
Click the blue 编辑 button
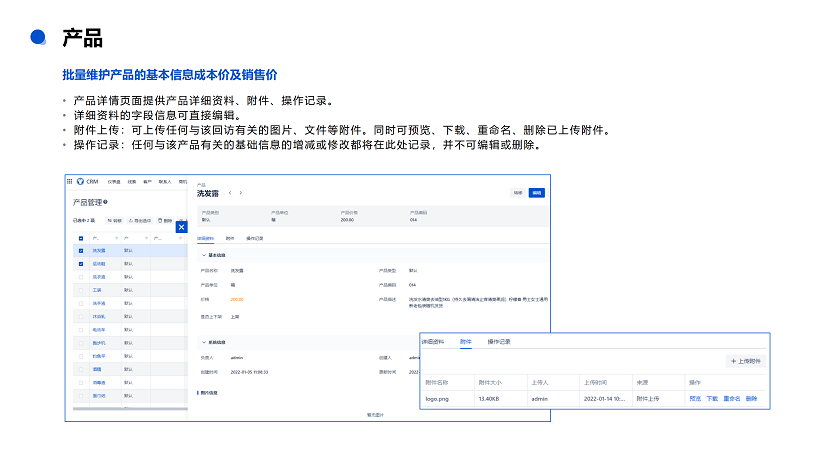click(x=537, y=193)
